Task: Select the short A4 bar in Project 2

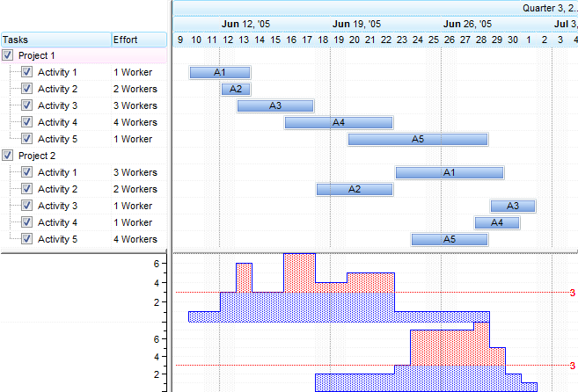Action: click(497, 222)
